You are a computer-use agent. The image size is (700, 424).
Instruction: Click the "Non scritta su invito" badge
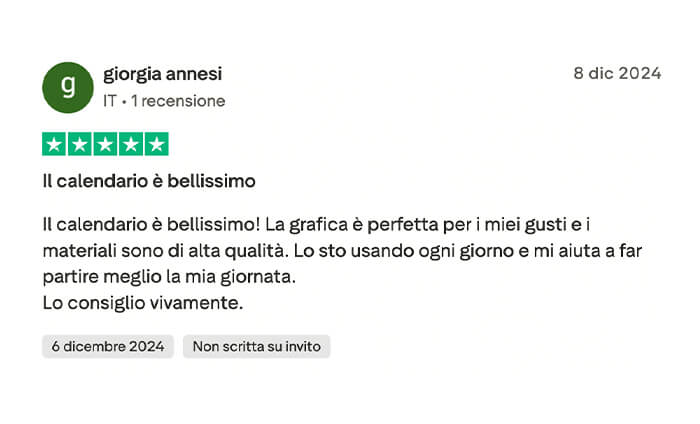click(256, 346)
